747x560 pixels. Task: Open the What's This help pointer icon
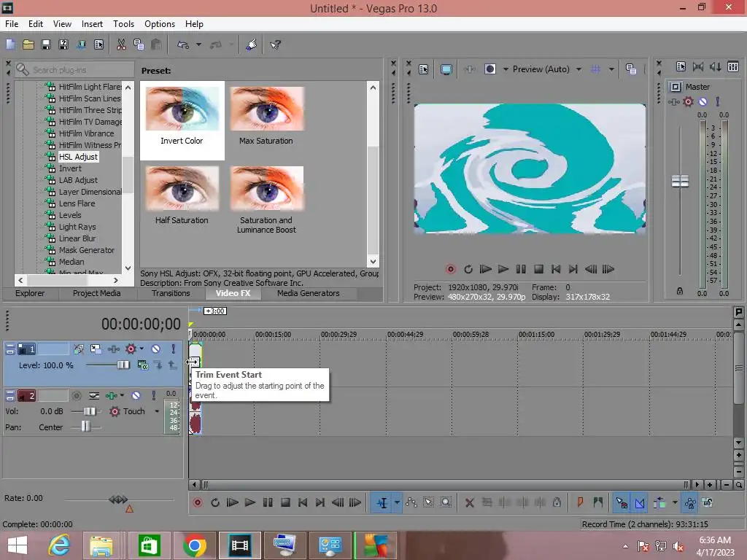275,44
